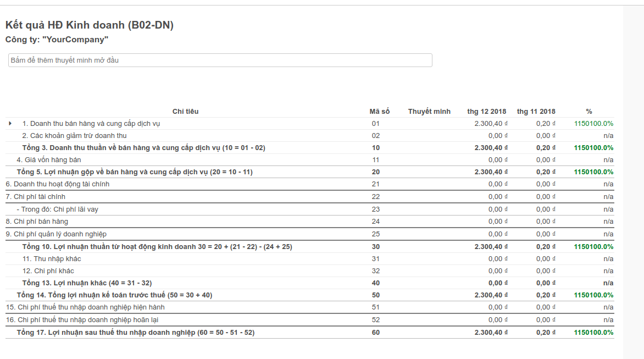Click thg 12 2018 amount in row 01

click(x=491, y=123)
